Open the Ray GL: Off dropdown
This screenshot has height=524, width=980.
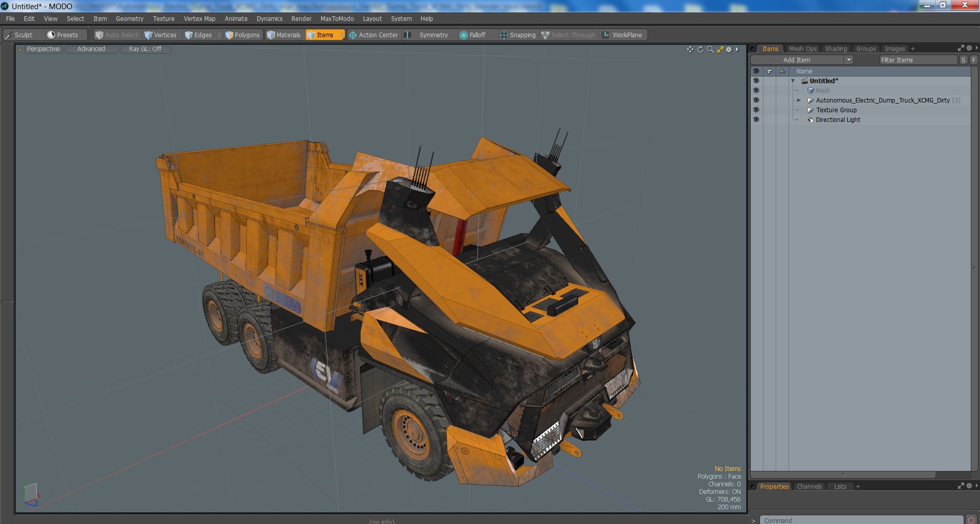coord(145,49)
